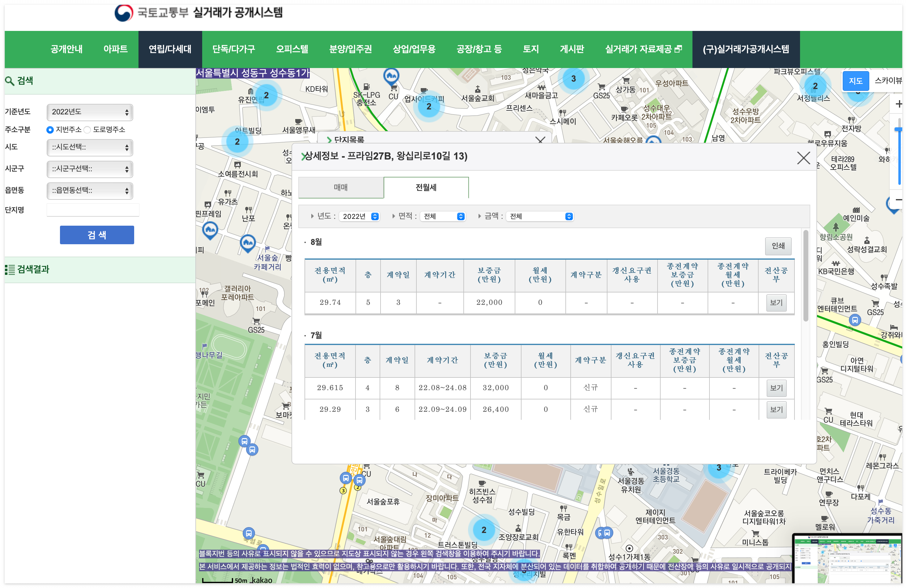
Task: Click cluster marker 2 at 아트빌딩
Action: 237,141
